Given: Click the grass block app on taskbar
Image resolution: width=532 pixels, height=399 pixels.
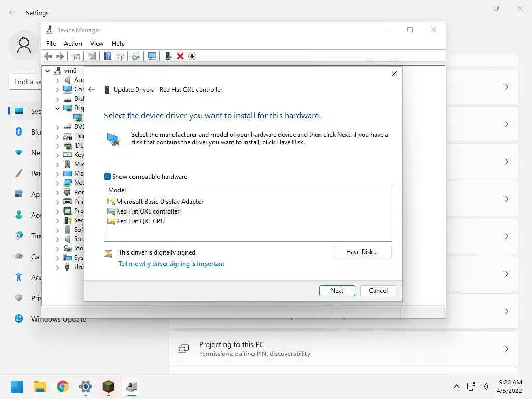Looking at the screenshot, I should [108, 387].
